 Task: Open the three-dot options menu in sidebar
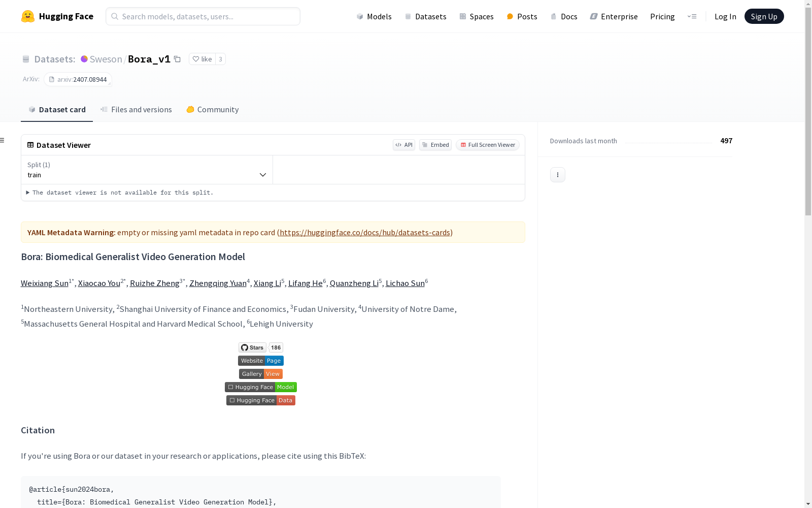(x=558, y=175)
